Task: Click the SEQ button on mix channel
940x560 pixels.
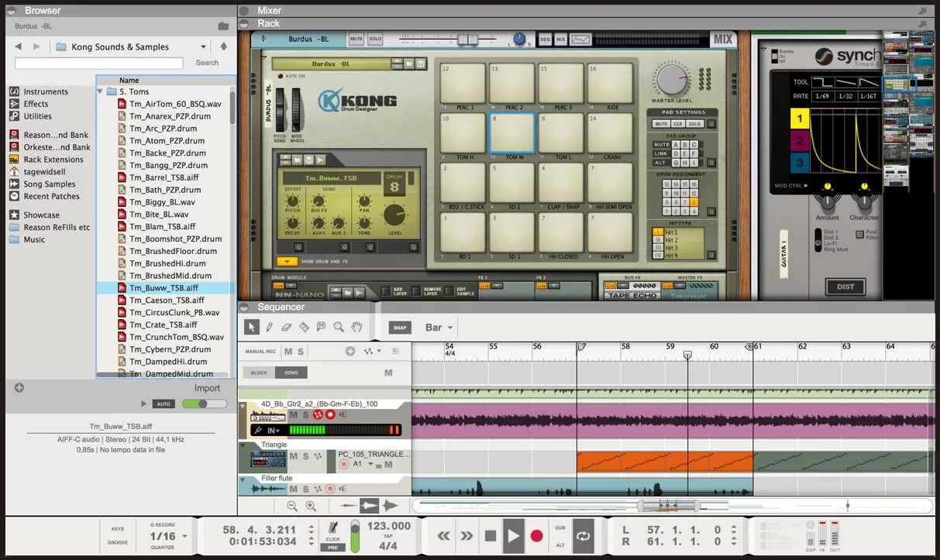Action: click(x=545, y=39)
